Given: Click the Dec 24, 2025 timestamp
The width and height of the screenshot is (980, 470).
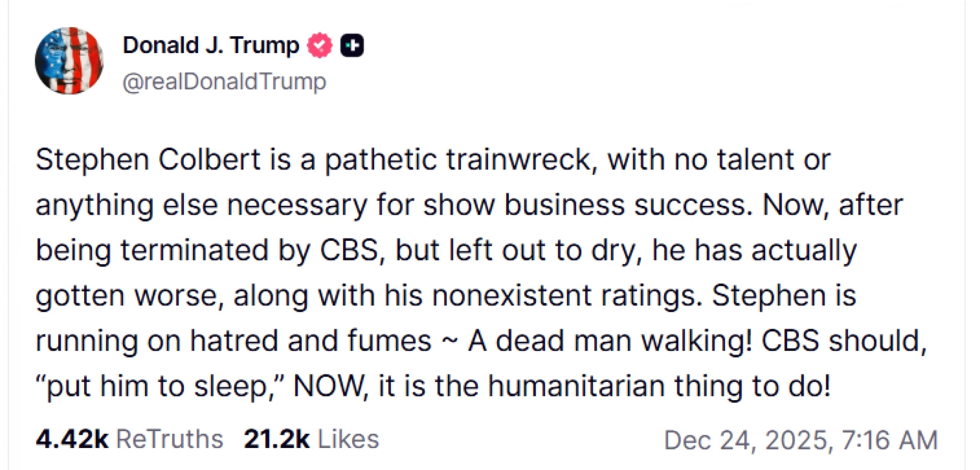Looking at the screenshot, I should pyautogui.click(x=800, y=440).
